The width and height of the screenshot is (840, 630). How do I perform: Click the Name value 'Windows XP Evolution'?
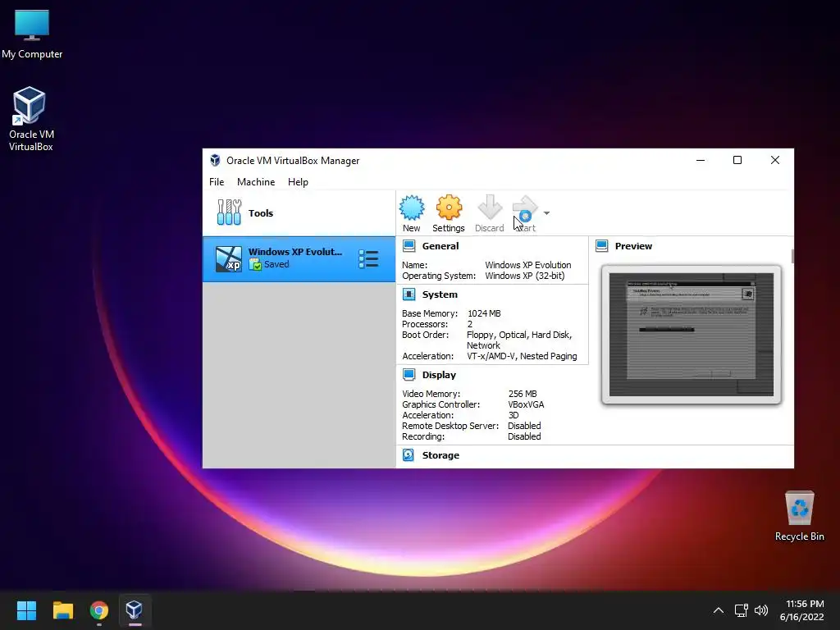point(527,265)
